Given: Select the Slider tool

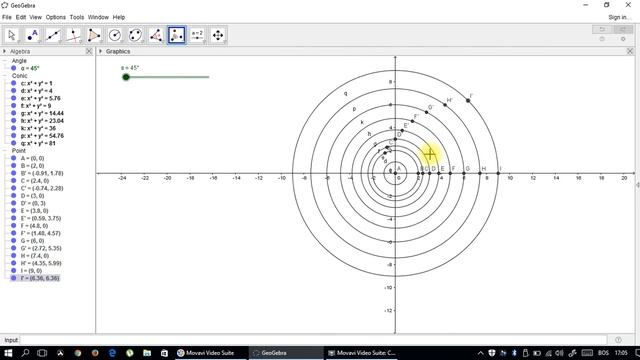Looking at the screenshot, I should click(x=197, y=35).
